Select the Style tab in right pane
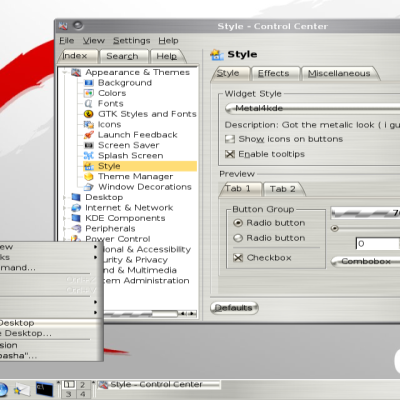This screenshot has width=400, height=400. 230,73
